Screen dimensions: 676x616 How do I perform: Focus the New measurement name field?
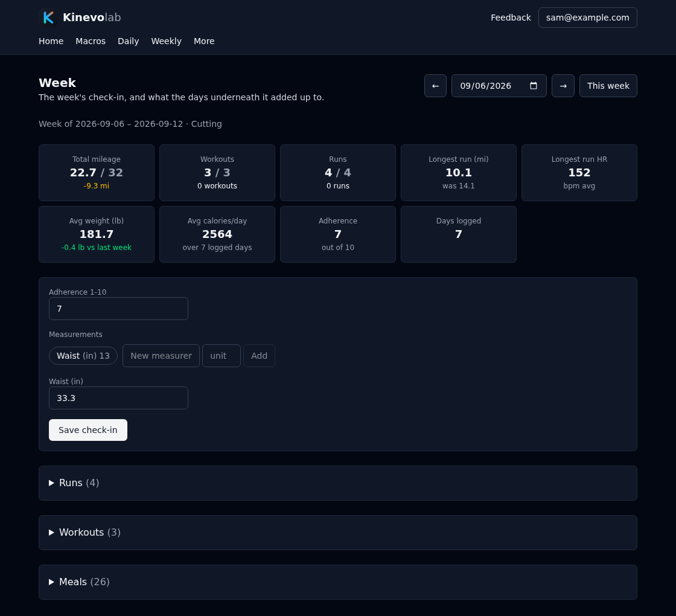pyautogui.click(x=161, y=356)
